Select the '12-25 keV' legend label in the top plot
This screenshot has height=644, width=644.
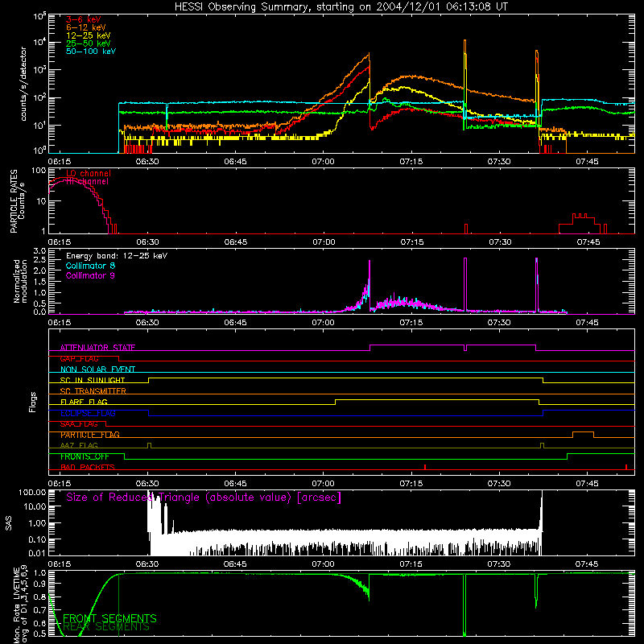(x=89, y=35)
